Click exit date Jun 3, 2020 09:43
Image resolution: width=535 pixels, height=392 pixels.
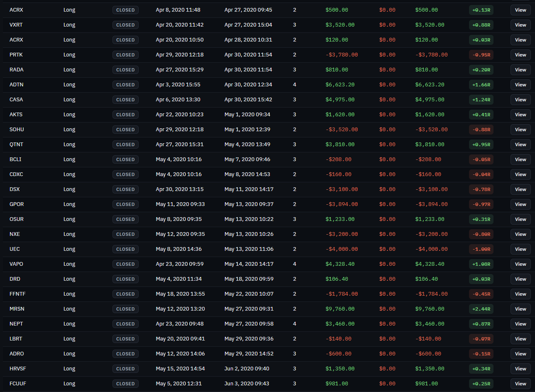pyautogui.click(x=247, y=384)
